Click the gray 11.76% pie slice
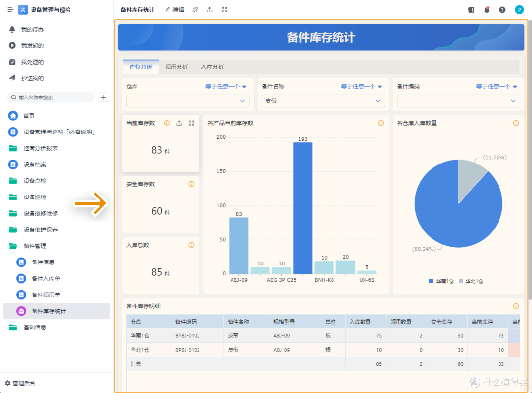Viewport: 532px width, 393px height. coord(470,176)
